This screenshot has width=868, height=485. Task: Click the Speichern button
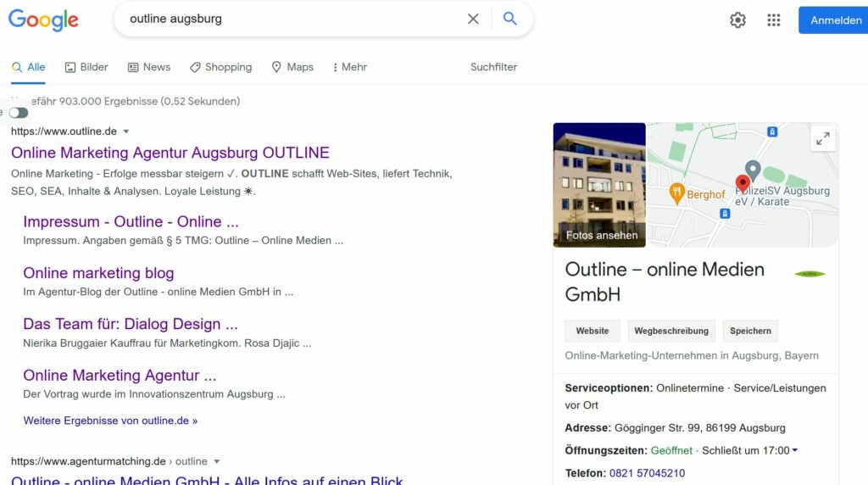pyautogui.click(x=750, y=331)
